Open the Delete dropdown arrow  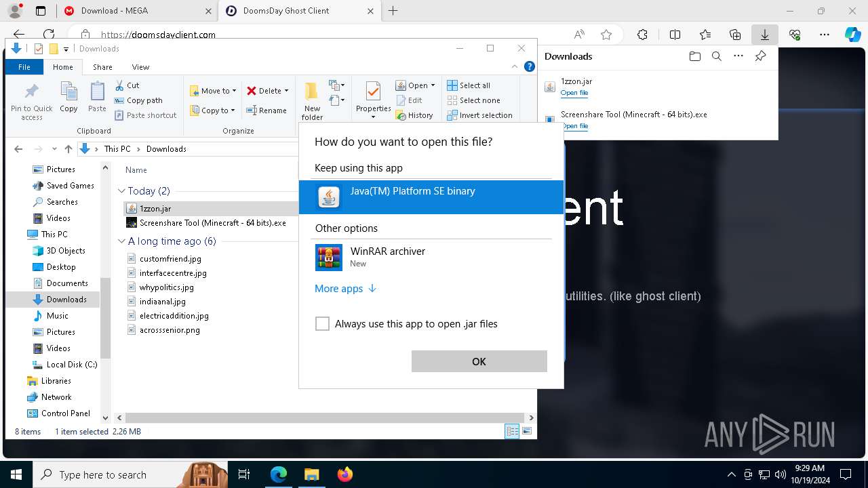[286, 91]
